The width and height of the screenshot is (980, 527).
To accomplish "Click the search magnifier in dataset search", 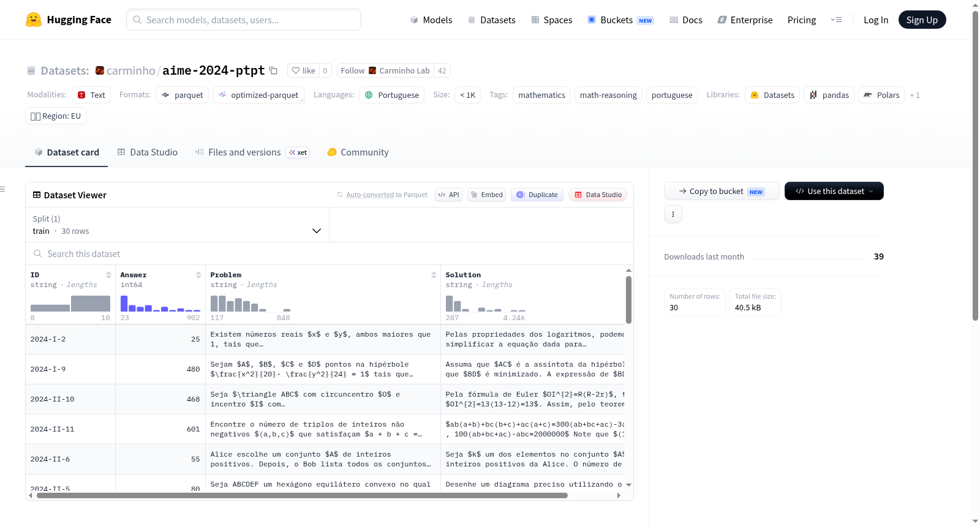I will [38, 253].
